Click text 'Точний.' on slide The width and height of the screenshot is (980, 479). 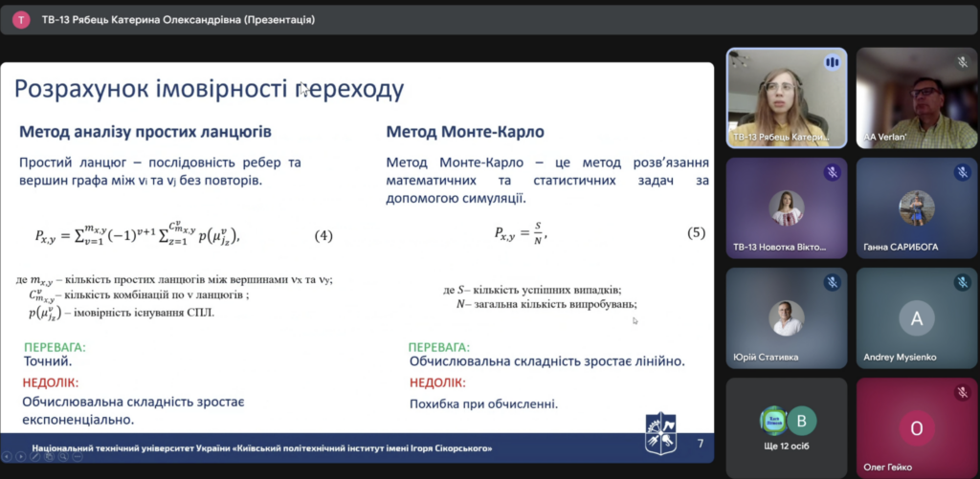point(48,361)
